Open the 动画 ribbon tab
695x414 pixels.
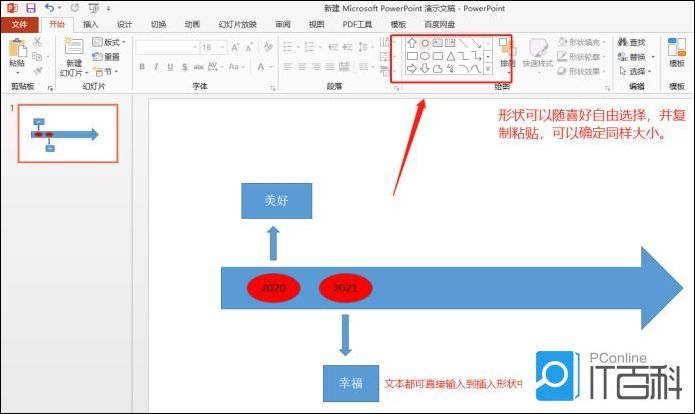[192, 24]
